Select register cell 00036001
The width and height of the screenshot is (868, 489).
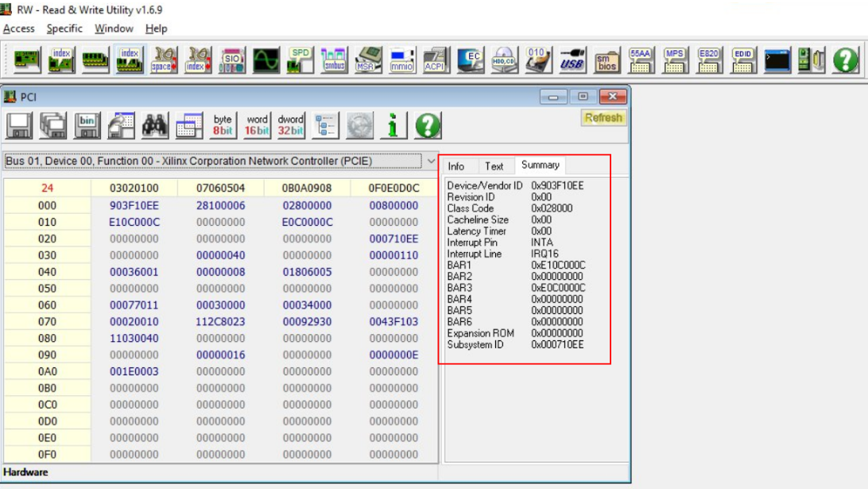[134, 272]
